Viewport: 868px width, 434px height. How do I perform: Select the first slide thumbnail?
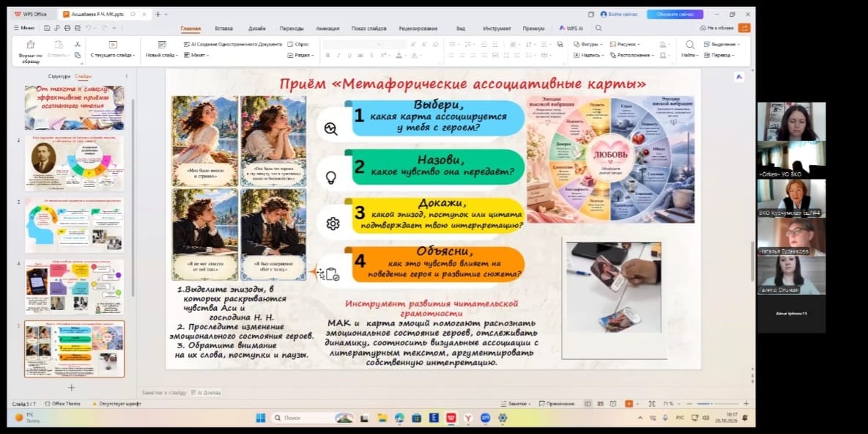(74, 108)
